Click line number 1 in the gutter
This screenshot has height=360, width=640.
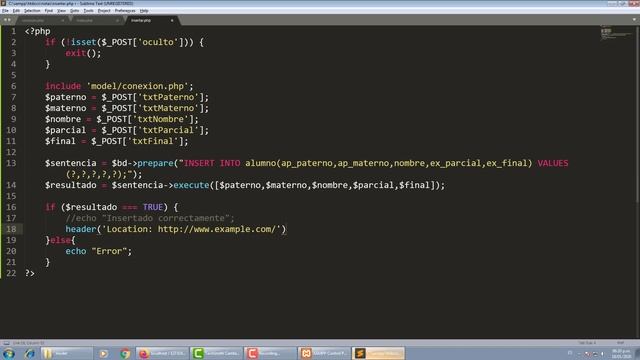pos(13,31)
